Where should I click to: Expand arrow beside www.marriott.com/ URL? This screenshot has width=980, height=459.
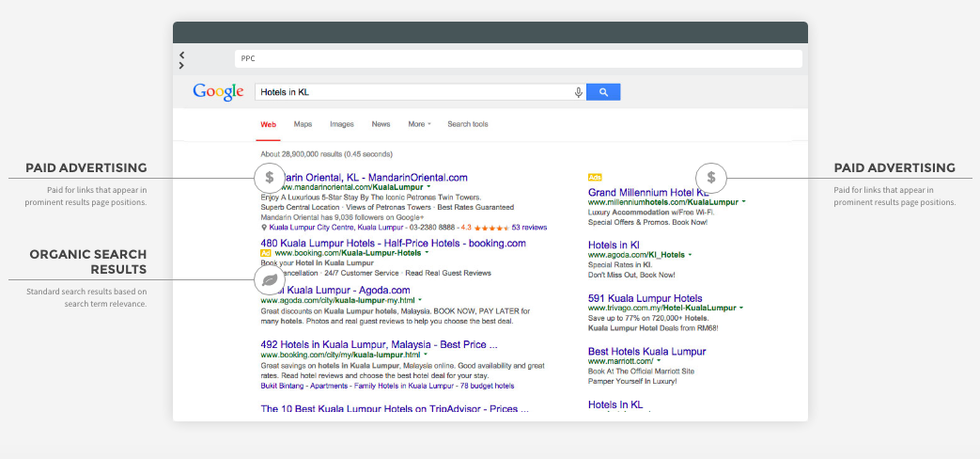(659, 361)
